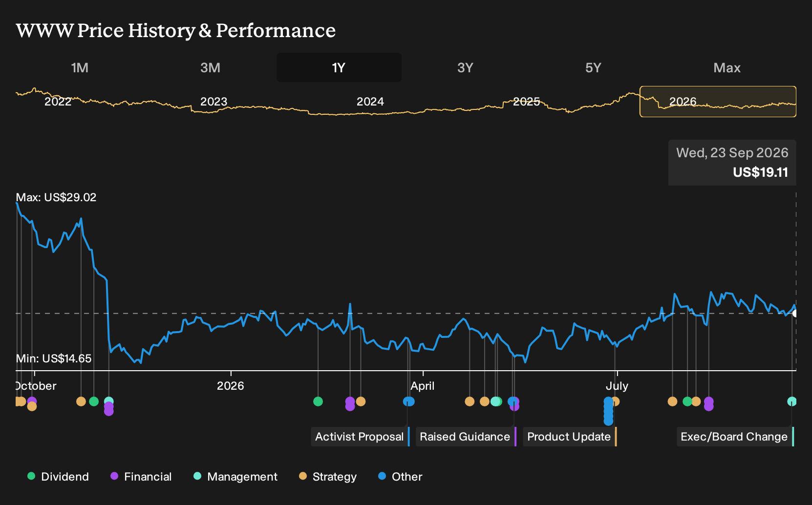This screenshot has height=505, width=812.
Task: Click the October axis label
Action: [36, 386]
